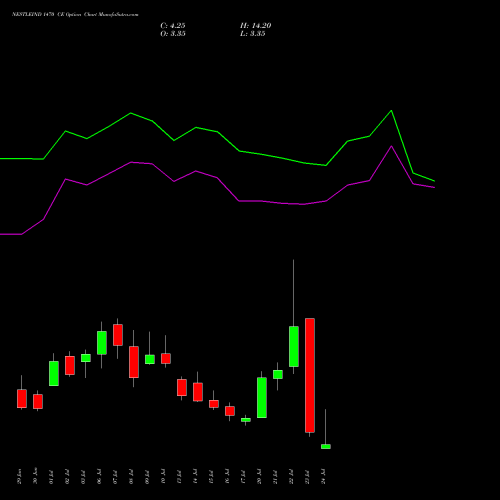Screen dimensions: 500x500
Task: Click the 24 Jul date label
Action: [324, 477]
